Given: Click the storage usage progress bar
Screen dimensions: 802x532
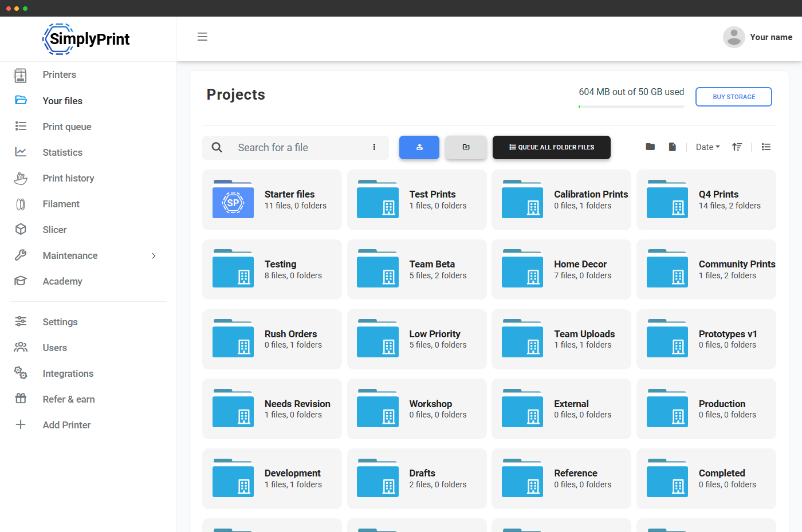Looking at the screenshot, I should click(631, 107).
